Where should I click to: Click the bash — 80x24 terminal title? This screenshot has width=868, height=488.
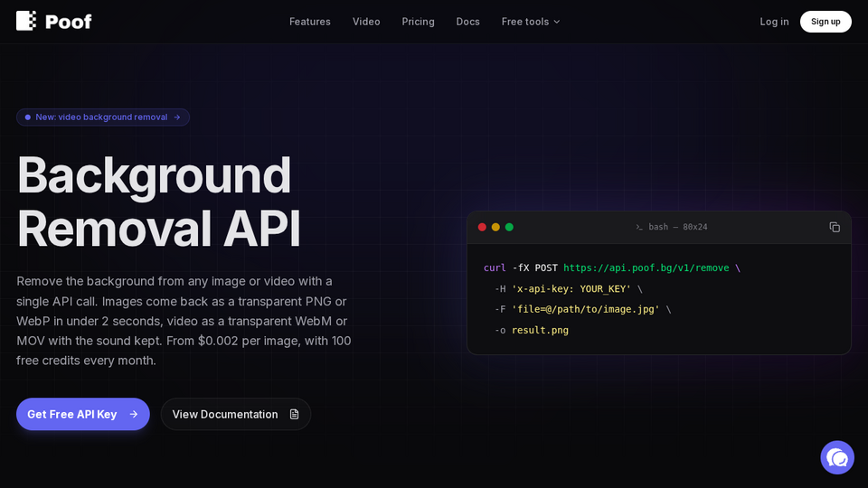pos(677,227)
